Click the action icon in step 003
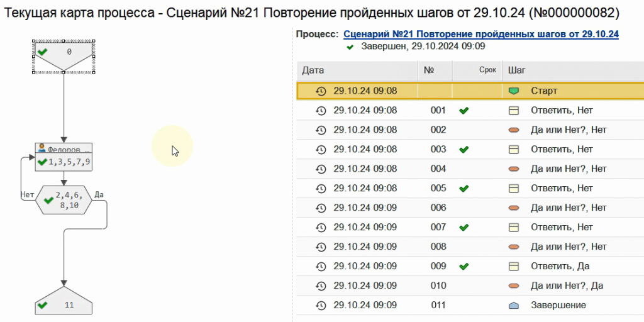Viewport: 644px width, 322px height. pos(514,150)
